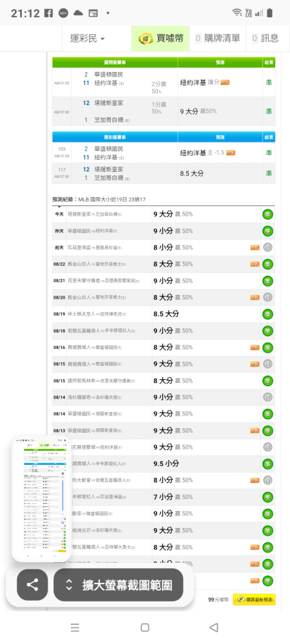Open 堪薩斯皇家 vs 芝加哥白襪 today's record row

[x=164, y=214]
